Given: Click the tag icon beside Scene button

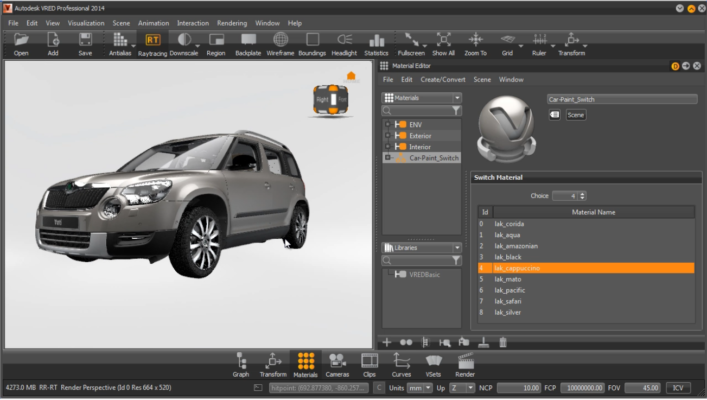Looking at the screenshot, I should [555, 115].
